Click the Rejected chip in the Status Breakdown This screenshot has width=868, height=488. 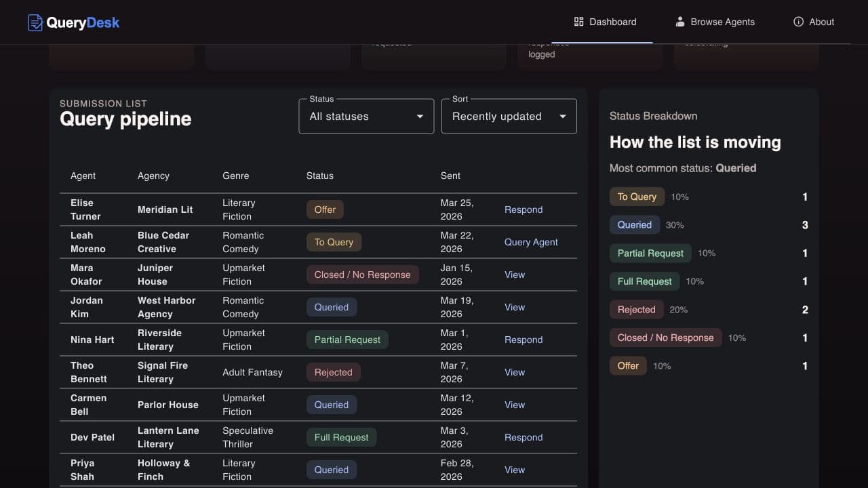click(x=636, y=310)
